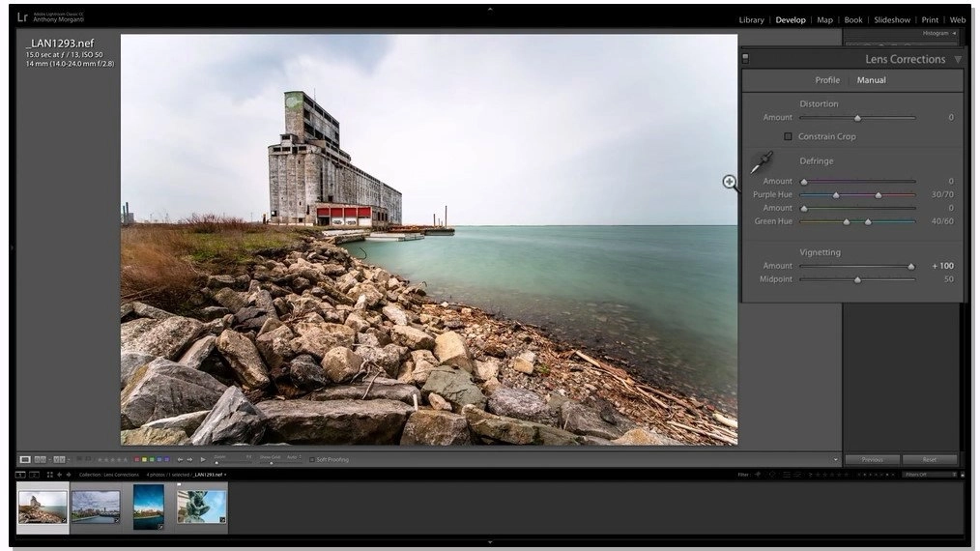Click the Reset button
Screen dimensions: 980x551
[930, 460]
